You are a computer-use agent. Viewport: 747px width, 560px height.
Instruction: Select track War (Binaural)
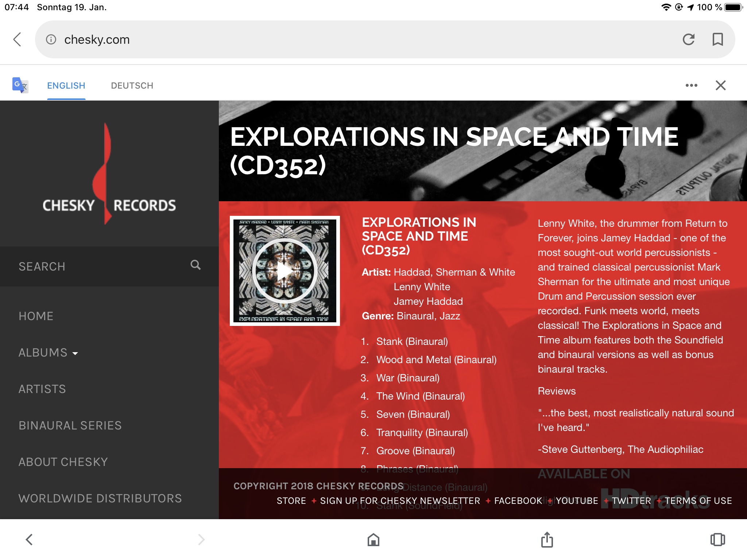[x=408, y=378]
